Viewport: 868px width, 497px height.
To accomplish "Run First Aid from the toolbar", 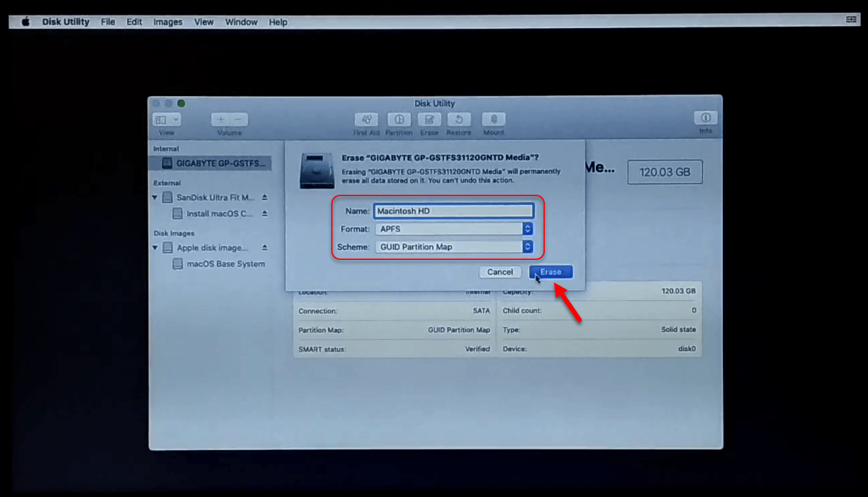I will [366, 119].
